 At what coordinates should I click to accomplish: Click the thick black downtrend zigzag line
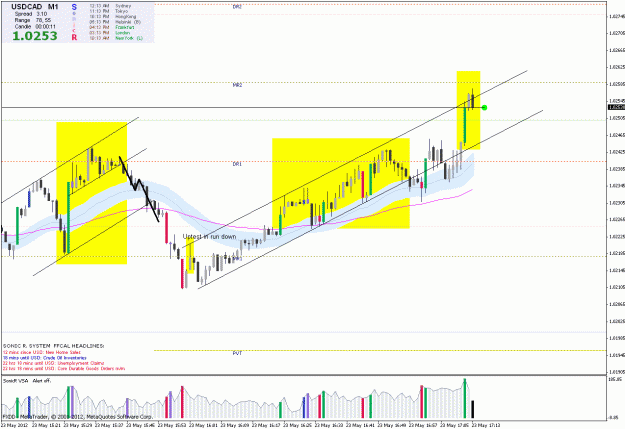[x=139, y=189]
